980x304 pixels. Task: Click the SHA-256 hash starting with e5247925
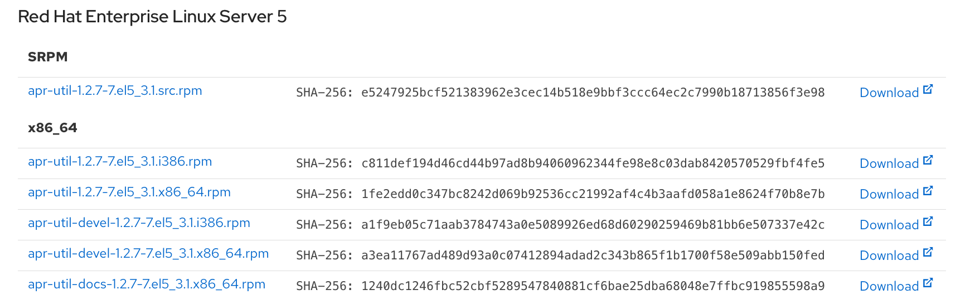tap(593, 93)
